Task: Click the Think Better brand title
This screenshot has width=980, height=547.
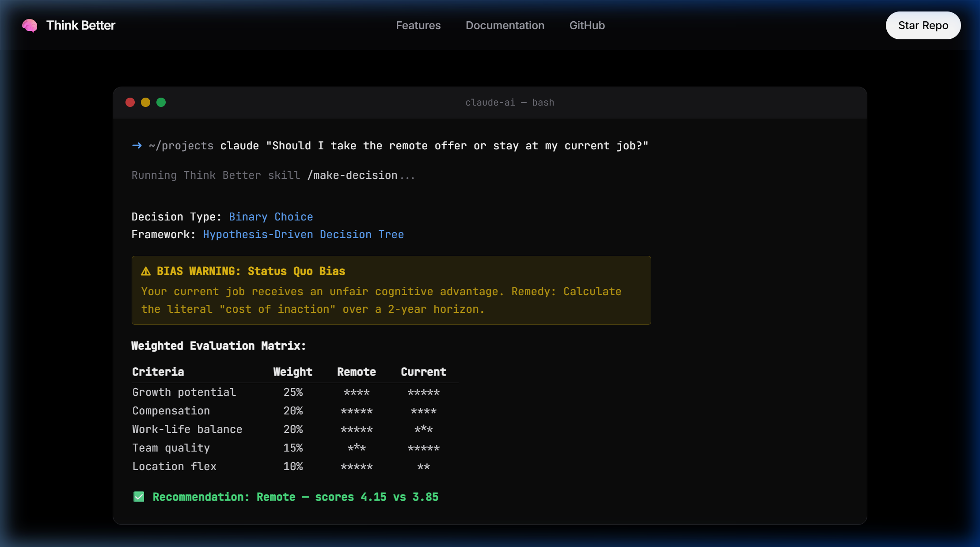Action: point(81,26)
